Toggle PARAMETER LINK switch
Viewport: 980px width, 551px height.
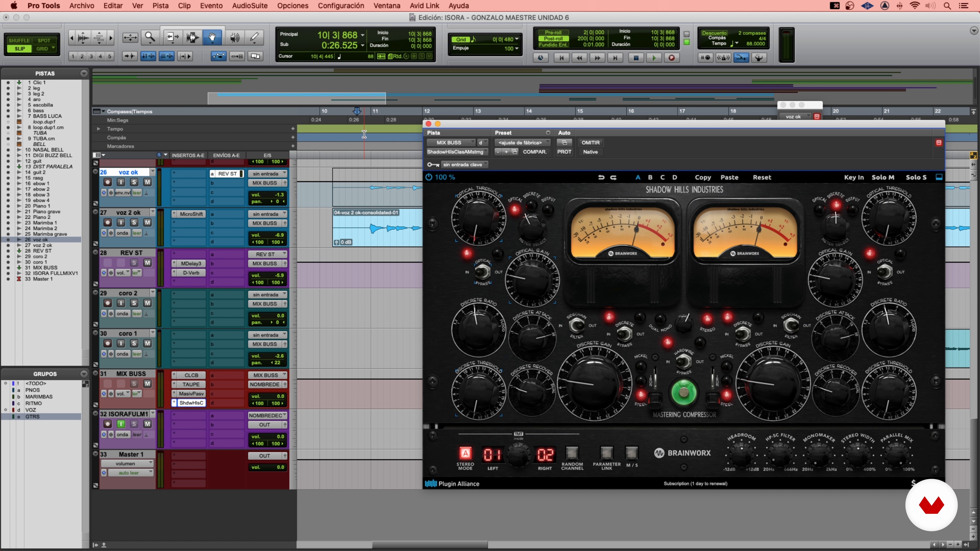[606, 453]
